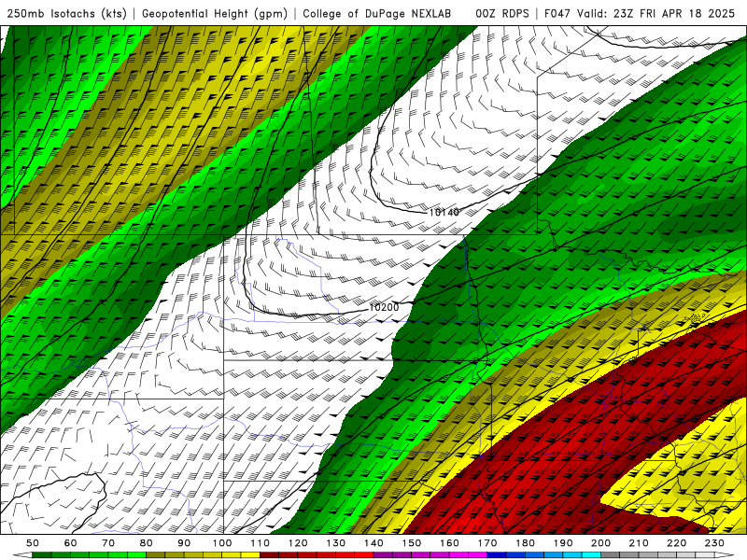
Task: Click the 'College of DuPage NEXLAB' title text
Action: point(376,13)
